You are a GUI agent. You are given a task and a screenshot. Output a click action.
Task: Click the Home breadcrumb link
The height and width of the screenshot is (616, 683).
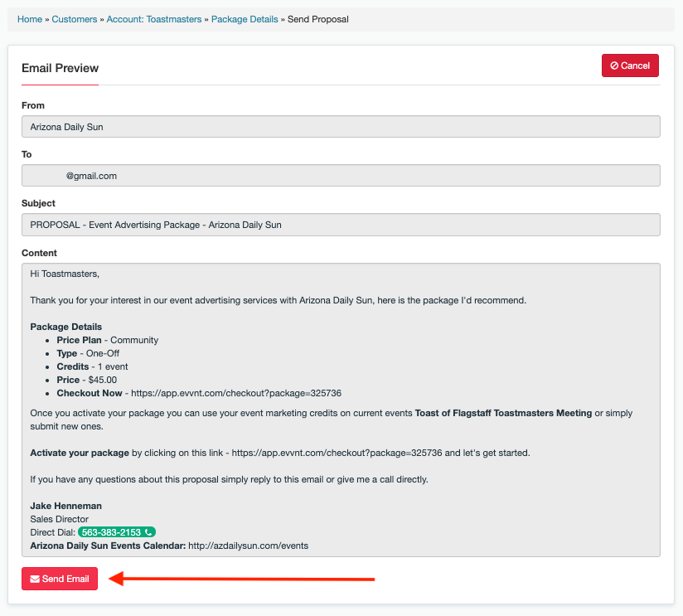tap(30, 19)
